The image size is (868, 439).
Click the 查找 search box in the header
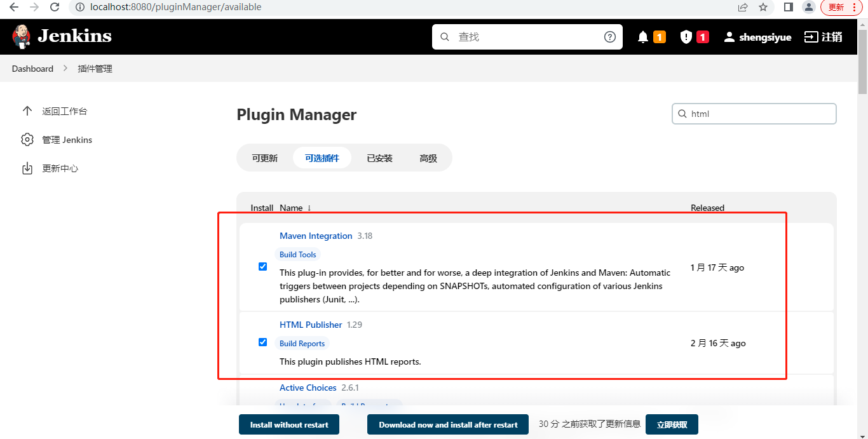point(527,37)
